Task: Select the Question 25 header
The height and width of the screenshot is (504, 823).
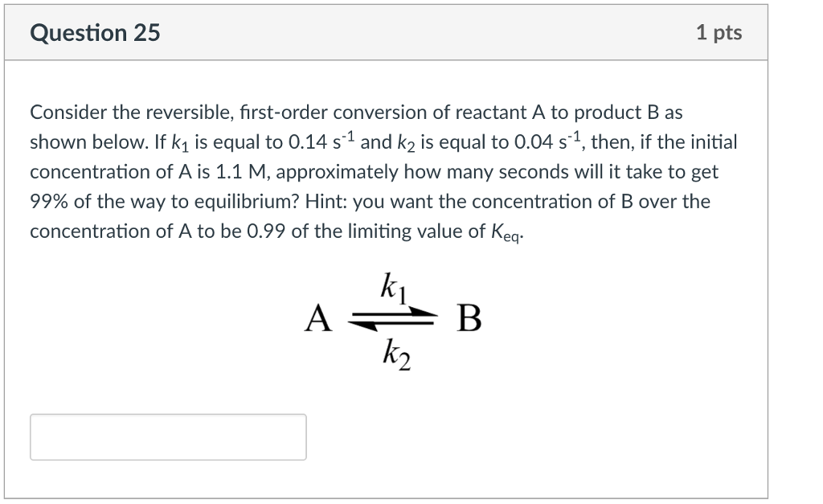Action: point(94,33)
